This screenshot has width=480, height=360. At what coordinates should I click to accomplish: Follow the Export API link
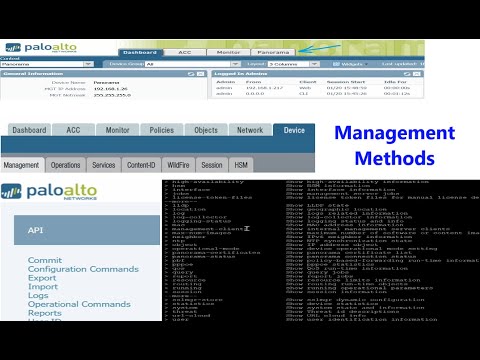coord(42,278)
